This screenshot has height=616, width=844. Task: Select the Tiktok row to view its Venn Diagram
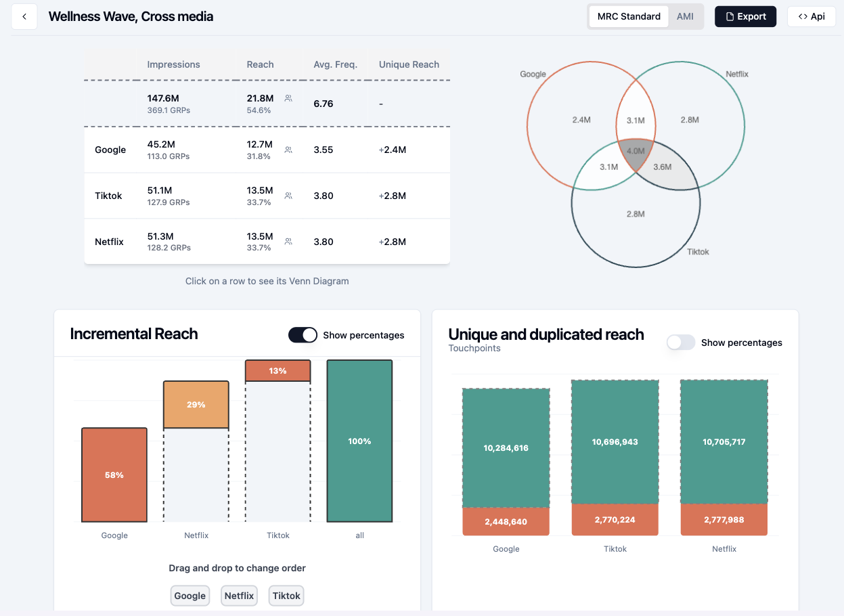pos(203,195)
